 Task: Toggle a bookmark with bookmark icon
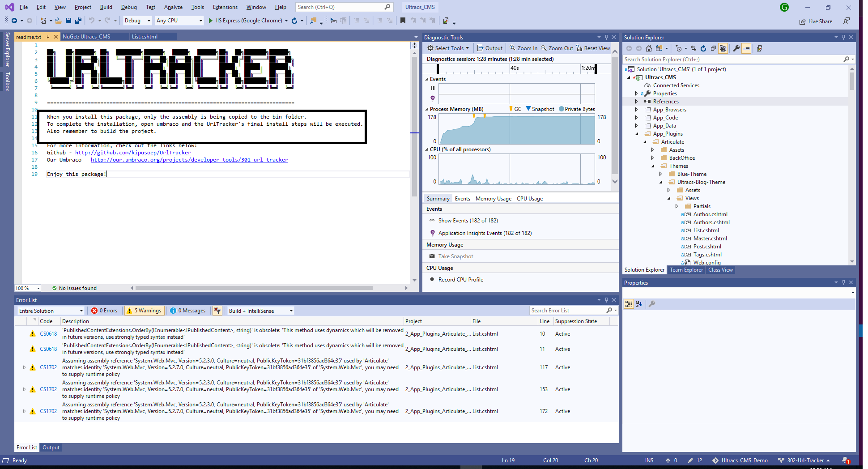(403, 21)
